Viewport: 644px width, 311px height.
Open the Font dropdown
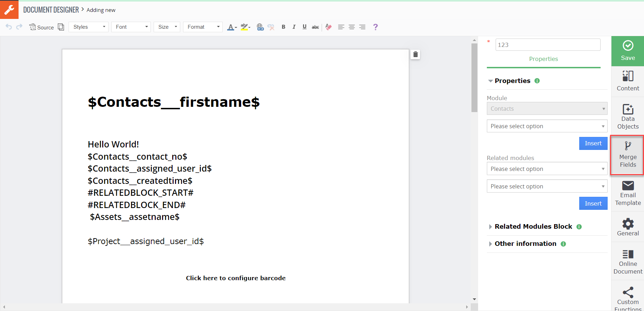[131, 27]
